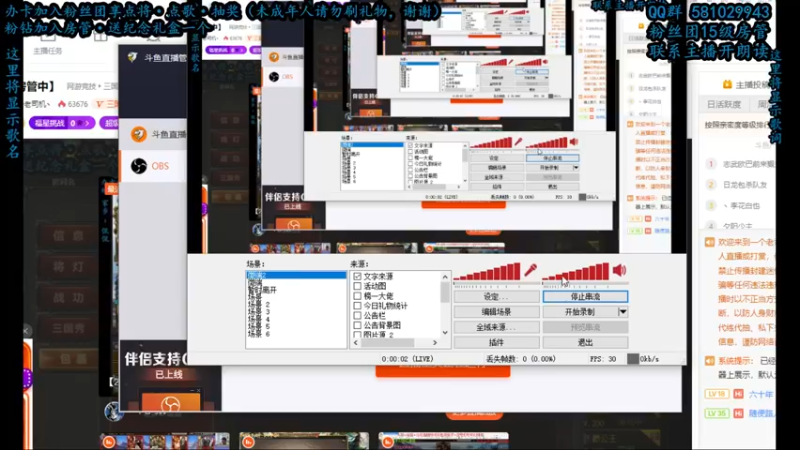
Task: Click the 开始录制 button
Action: [580, 312]
